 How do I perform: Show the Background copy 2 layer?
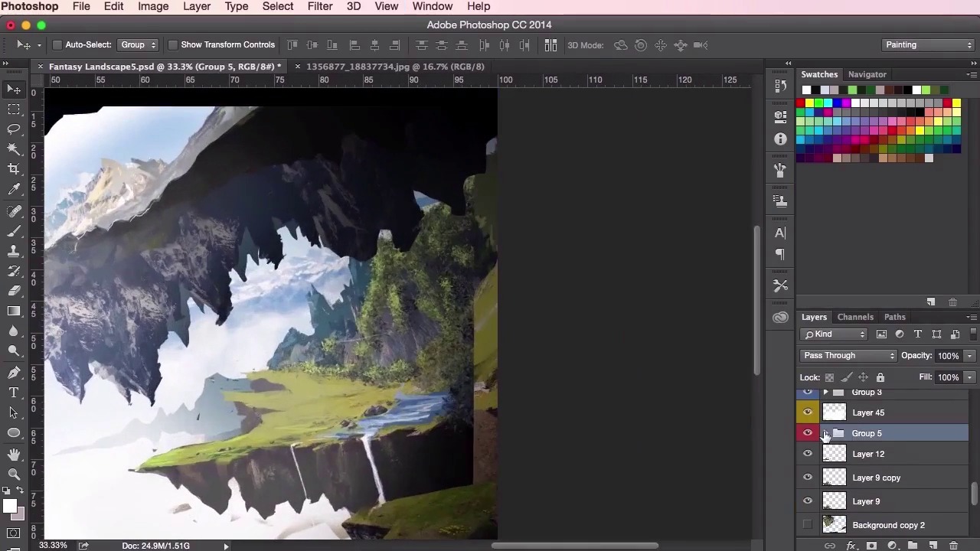point(808,525)
